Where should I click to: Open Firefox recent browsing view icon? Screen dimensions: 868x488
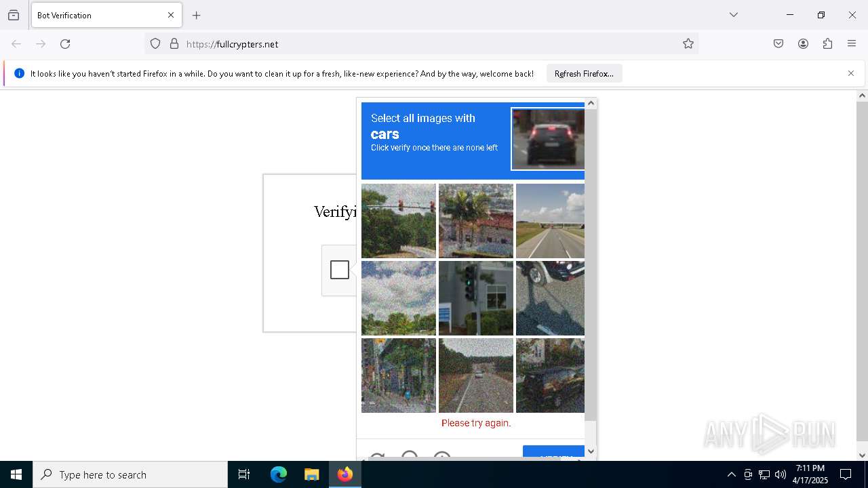point(14,15)
